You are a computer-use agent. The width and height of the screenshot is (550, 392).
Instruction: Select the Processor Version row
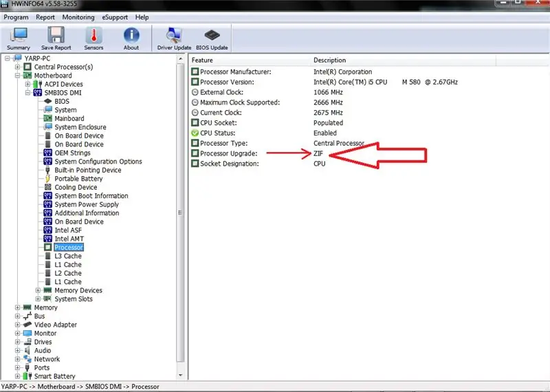click(324, 82)
